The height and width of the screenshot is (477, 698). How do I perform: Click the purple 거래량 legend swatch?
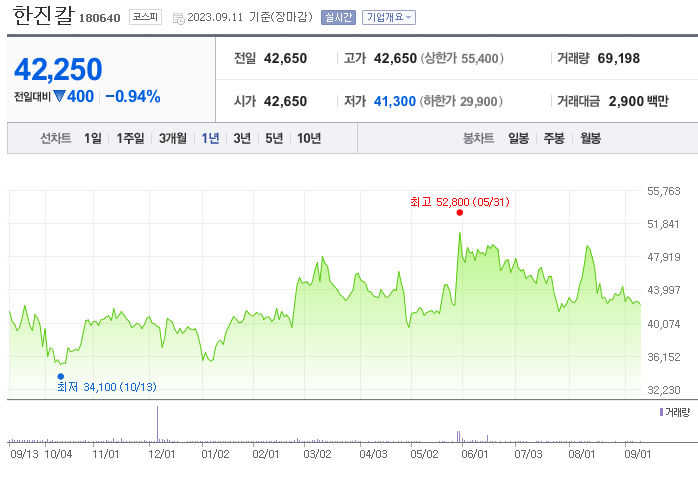click(x=661, y=412)
